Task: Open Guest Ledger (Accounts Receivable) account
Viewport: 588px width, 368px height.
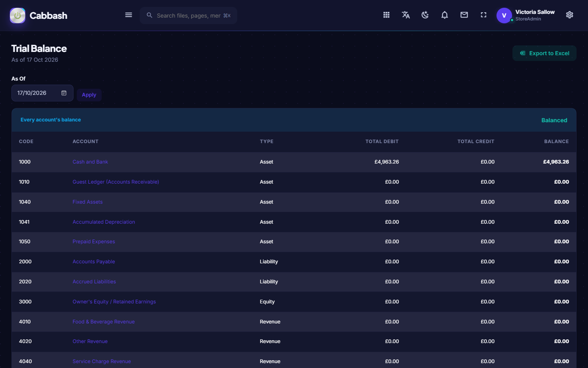Action: [x=116, y=182]
